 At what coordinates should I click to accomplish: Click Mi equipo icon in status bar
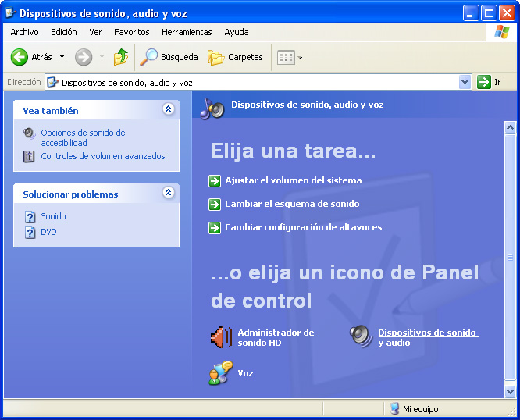point(394,408)
